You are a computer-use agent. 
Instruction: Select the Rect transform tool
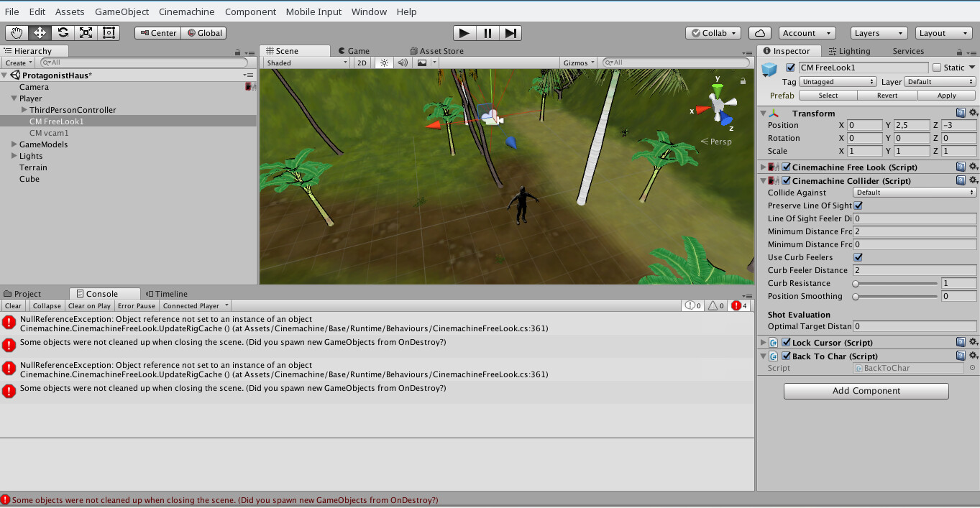point(109,32)
